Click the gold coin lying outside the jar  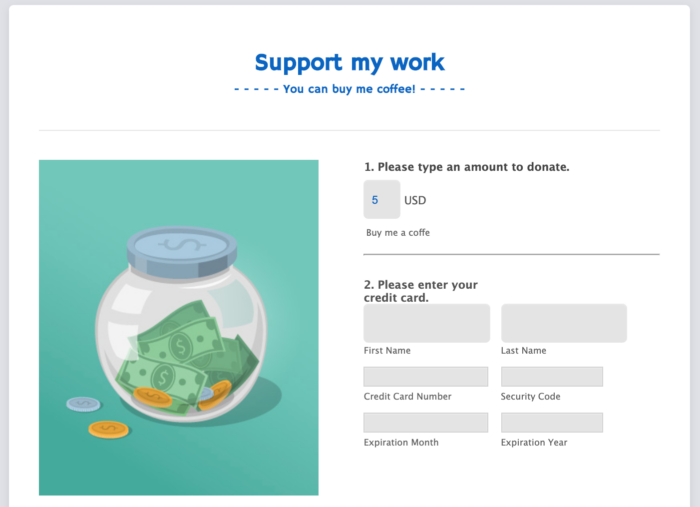108,429
